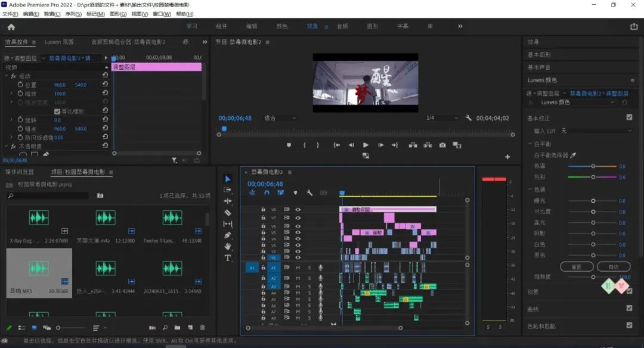Image resolution: width=644 pixels, height=348 pixels.
Task: Play the program monitor
Action: click(366, 145)
